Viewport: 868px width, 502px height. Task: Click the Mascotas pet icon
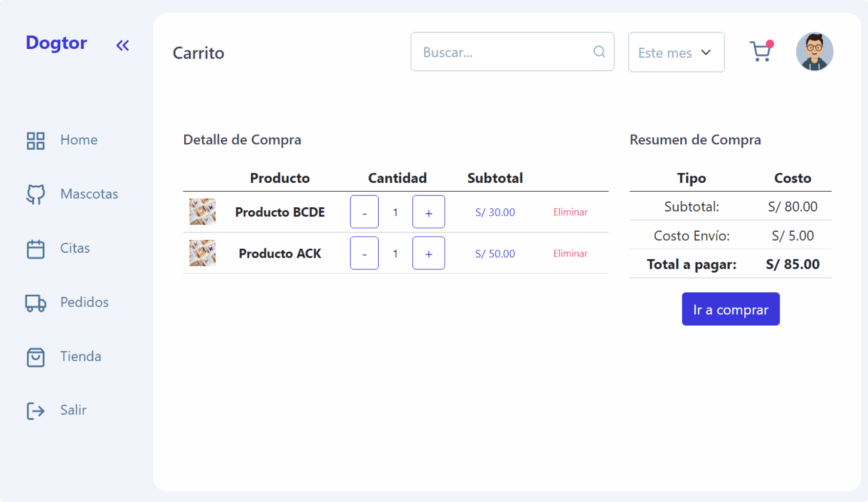point(36,195)
